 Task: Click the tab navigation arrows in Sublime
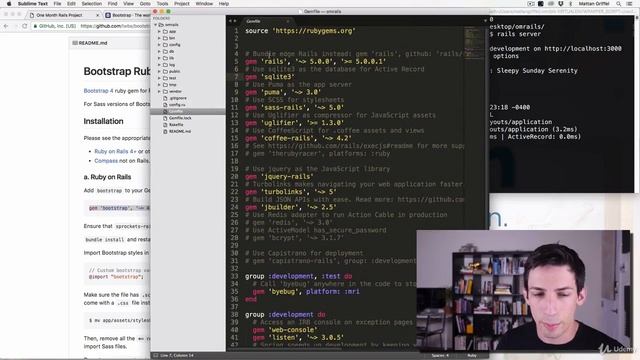click(x=232, y=21)
